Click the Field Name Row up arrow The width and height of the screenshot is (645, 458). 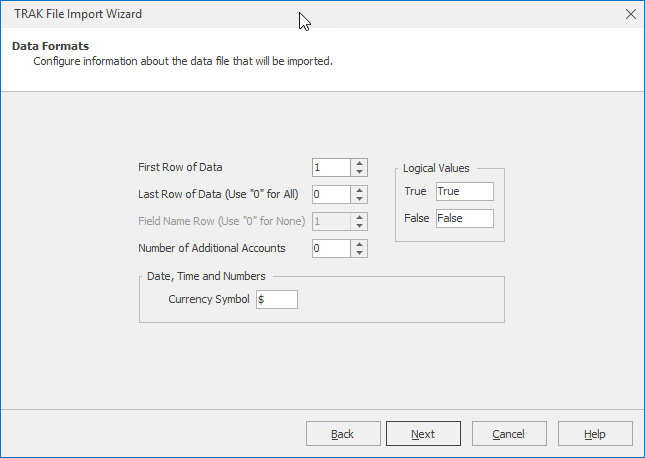360,217
